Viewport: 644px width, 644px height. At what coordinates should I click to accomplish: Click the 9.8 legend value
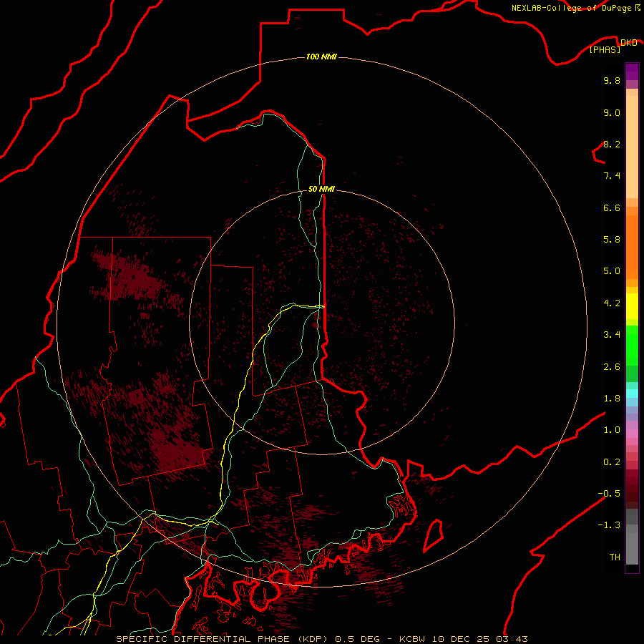(x=612, y=80)
